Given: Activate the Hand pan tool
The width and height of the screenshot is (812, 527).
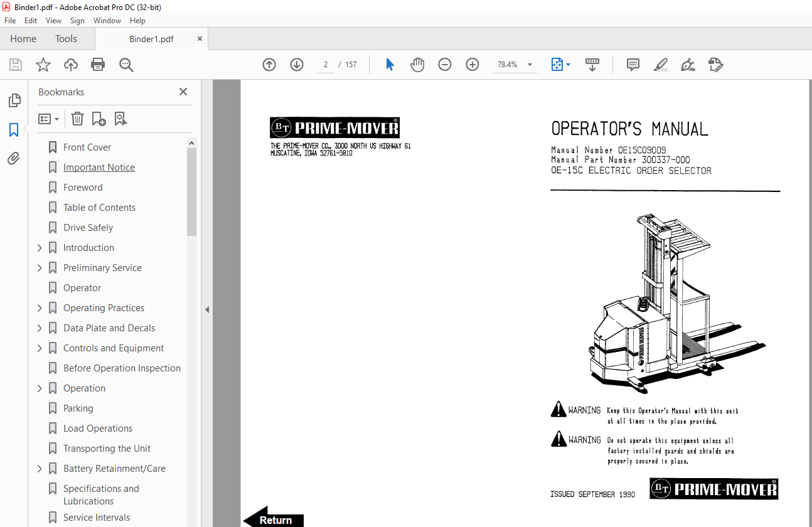Looking at the screenshot, I should click(x=417, y=65).
